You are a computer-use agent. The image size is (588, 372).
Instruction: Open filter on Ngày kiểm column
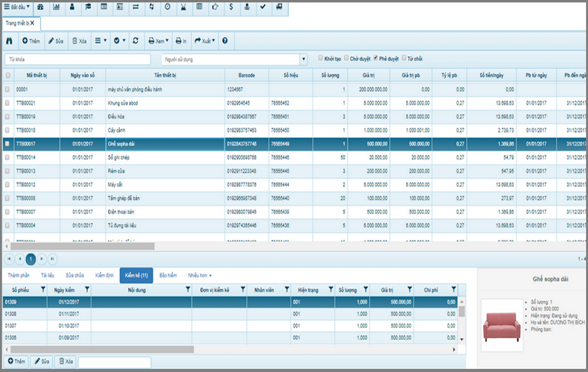87,290
